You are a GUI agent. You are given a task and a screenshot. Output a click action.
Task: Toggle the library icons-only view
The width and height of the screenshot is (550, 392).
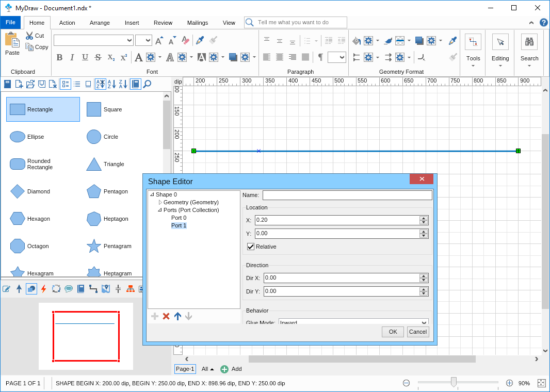tap(88, 84)
